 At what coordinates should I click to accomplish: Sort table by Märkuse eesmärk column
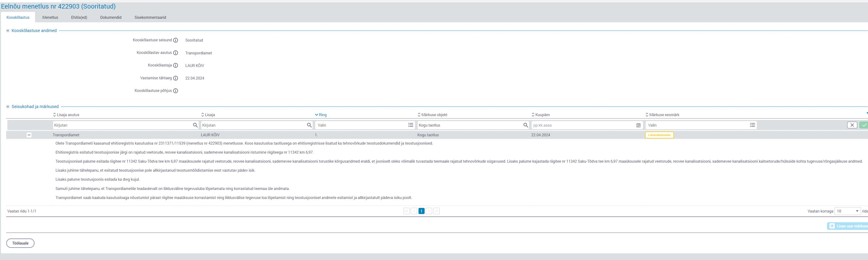point(662,115)
